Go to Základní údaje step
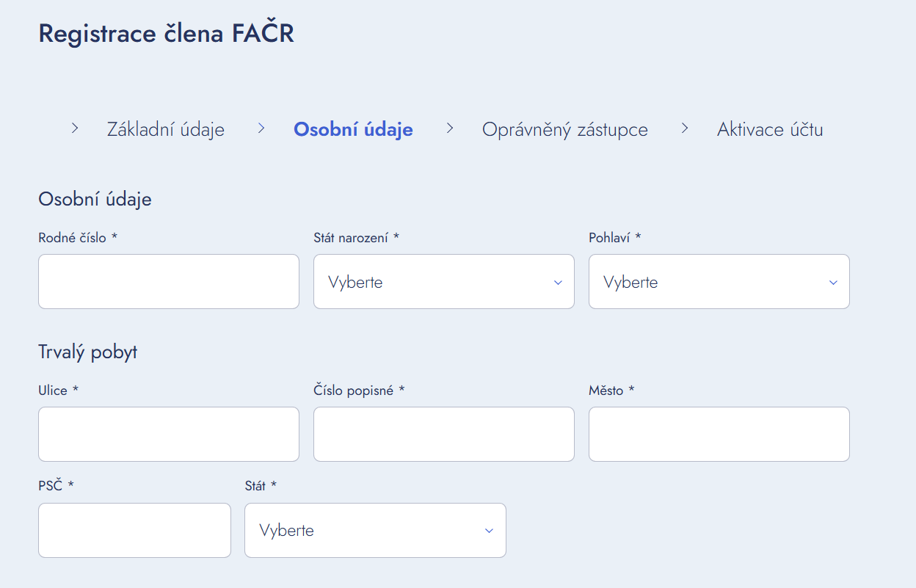This screenshot has height=588, width=916. (x=166, y=130)
